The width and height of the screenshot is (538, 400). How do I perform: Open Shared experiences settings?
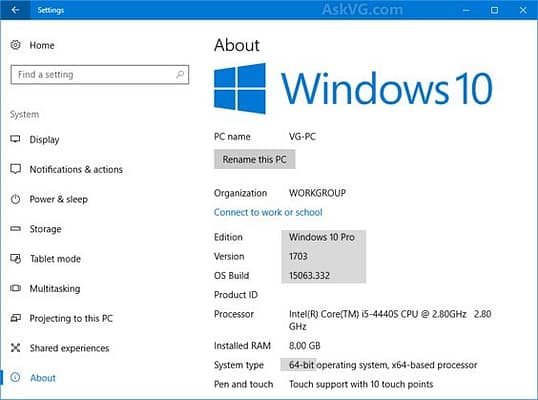click(x=69, y=348)
